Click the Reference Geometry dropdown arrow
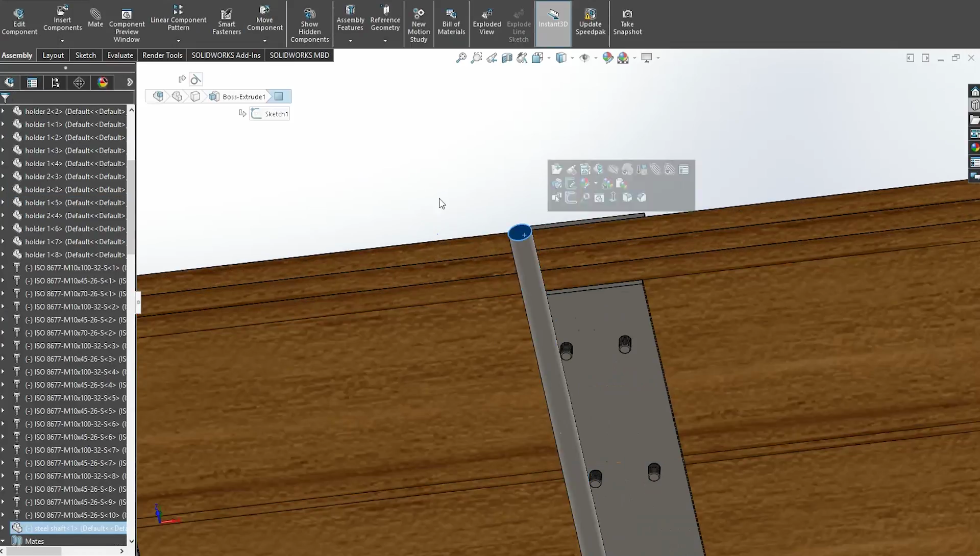This screenshot has height=556, width=980. pyautogui.click(x=385, y=40)
